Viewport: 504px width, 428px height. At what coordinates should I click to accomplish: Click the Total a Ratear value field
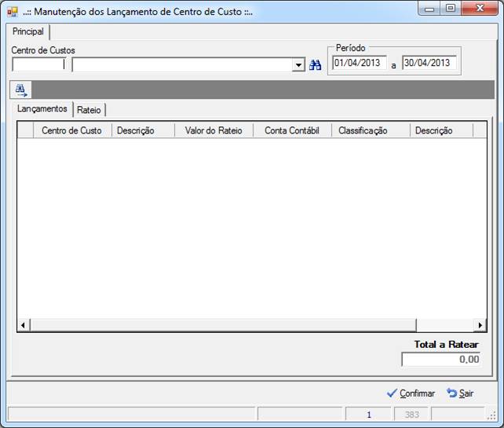click(x=441, y=359)
